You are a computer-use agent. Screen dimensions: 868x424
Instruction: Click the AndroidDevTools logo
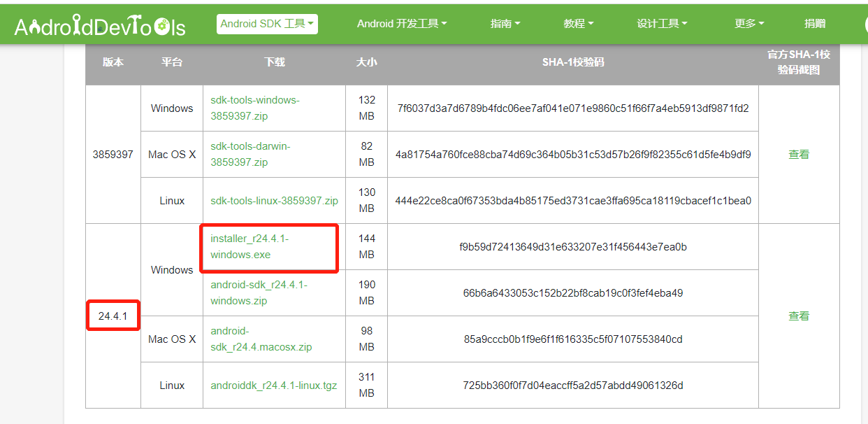(x=100, y=27)
